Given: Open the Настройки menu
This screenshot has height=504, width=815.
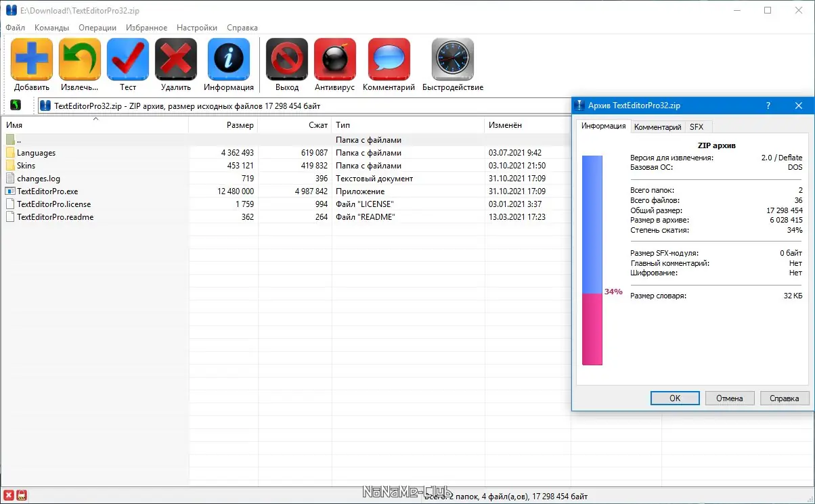Looking at the screenshot, I should coord(196,28).
